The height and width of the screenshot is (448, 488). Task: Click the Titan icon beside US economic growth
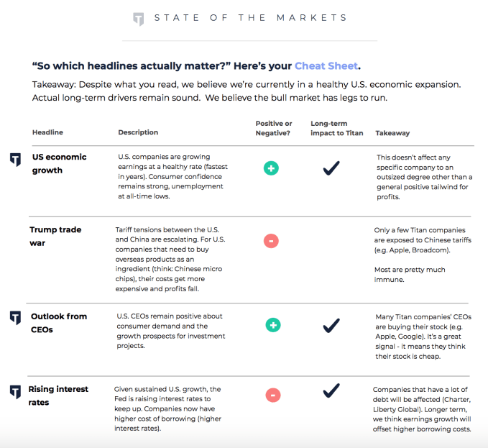[14, 159]
